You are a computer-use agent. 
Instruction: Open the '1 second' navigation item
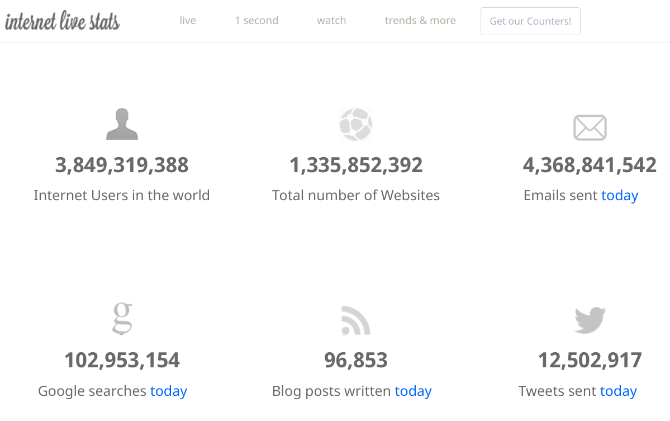pos(257,21)
